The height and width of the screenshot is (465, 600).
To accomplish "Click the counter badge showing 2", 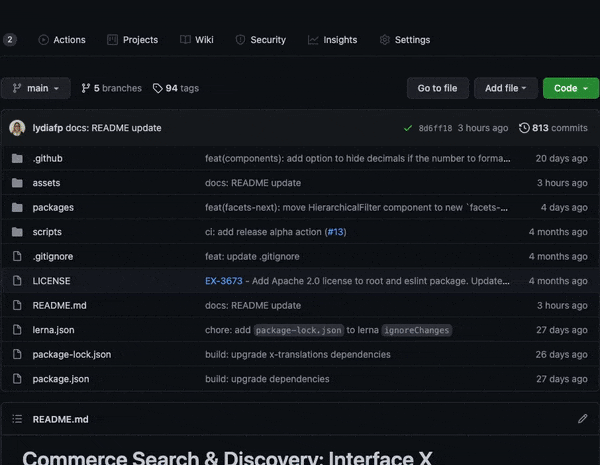I will point(10,40).
